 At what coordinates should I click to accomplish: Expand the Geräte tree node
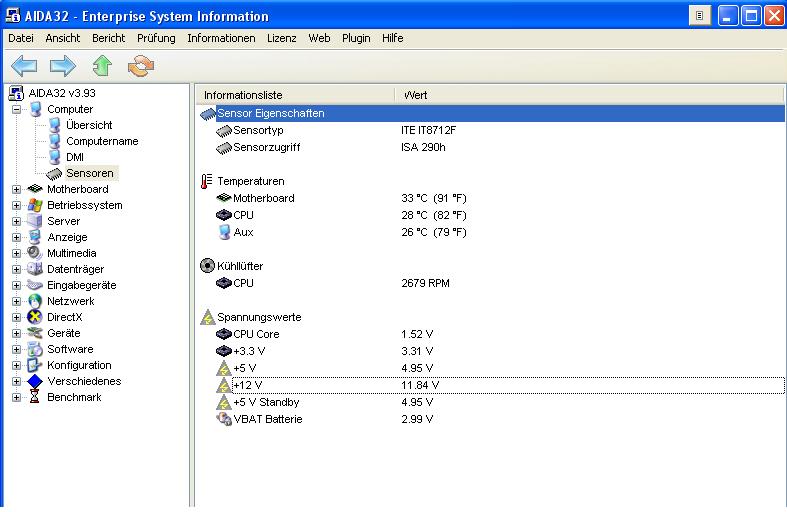click(x=17, y=333)
